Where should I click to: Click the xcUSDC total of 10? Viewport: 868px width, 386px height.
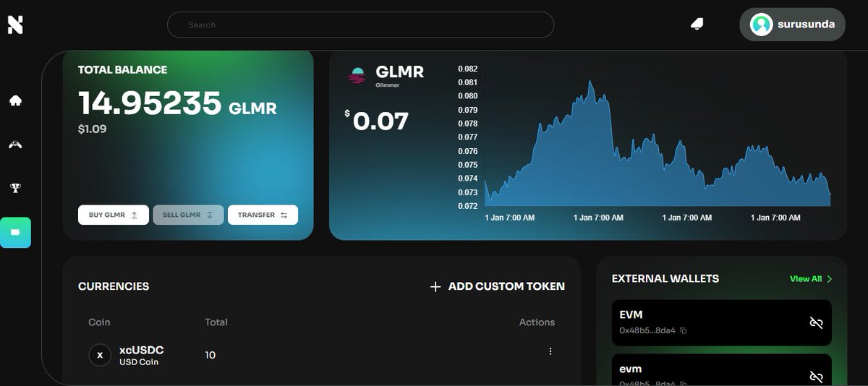pos(210,355)
